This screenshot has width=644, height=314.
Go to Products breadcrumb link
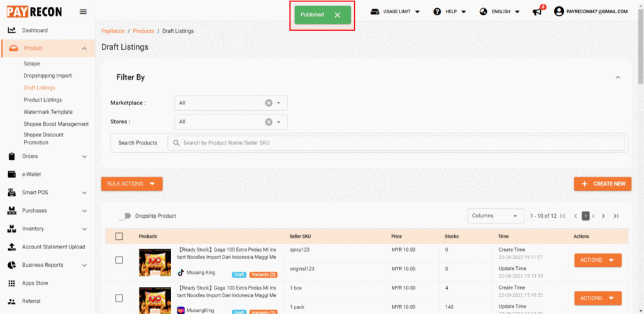(x=143, y=31)
